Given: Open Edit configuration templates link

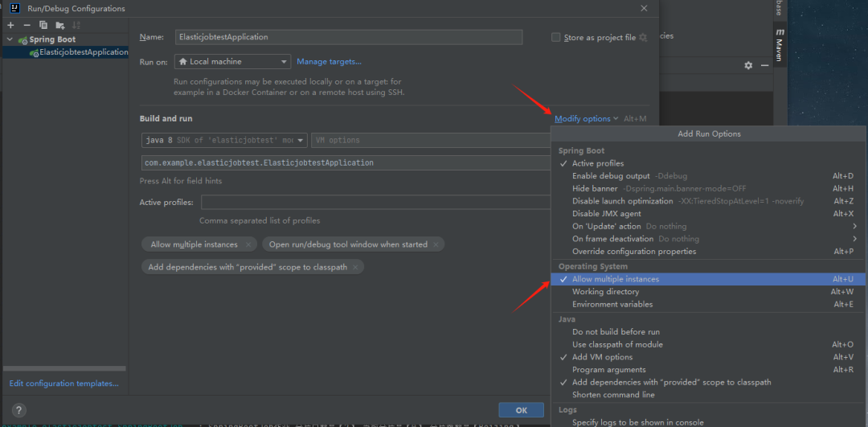Looking at the screenshot, I should tap(63, 384).
